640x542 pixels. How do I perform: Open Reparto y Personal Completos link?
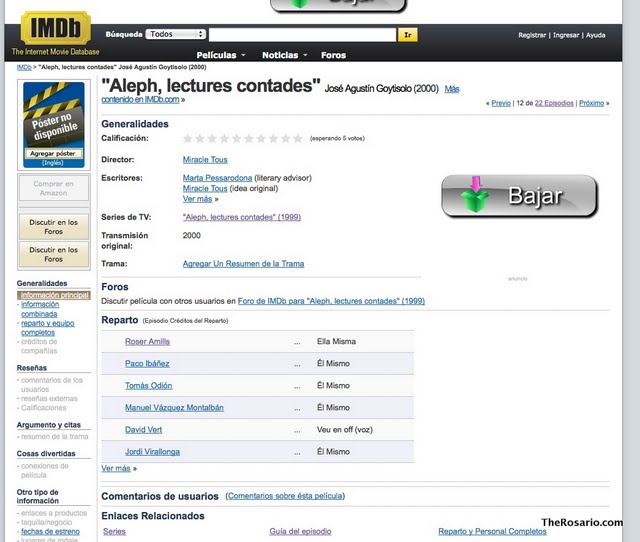pos(492,531)
